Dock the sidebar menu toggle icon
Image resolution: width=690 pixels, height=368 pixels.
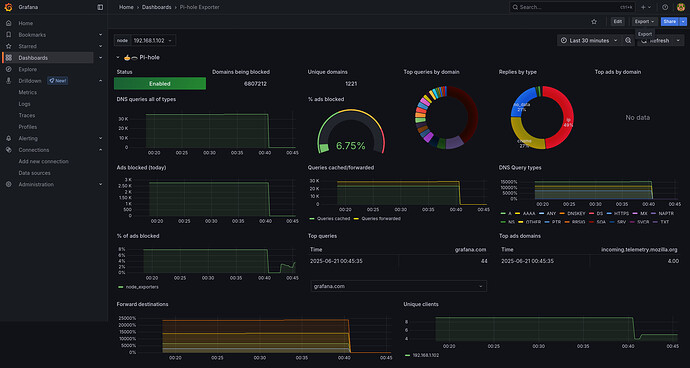[100, 7]
